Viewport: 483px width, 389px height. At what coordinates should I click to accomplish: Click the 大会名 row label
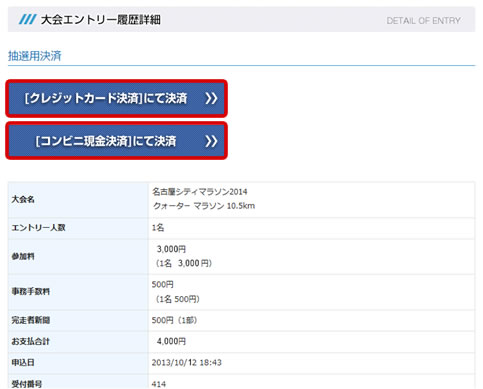[x=23, y=199]
